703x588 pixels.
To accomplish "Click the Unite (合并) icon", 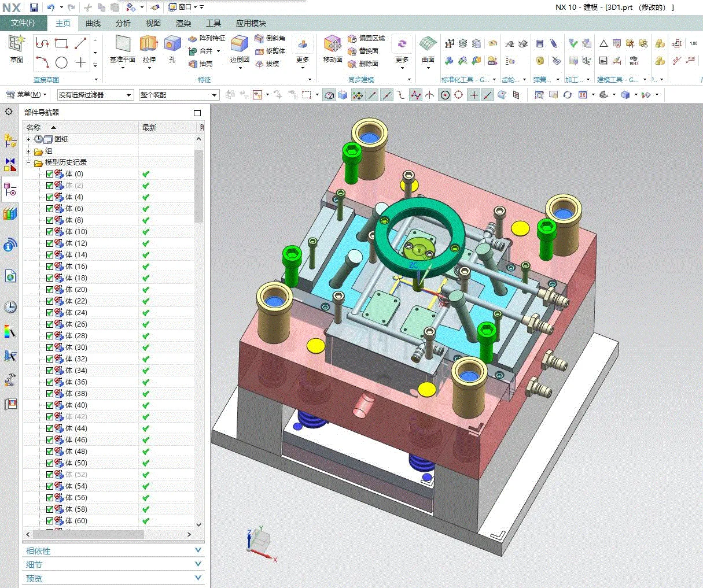I will pyautogui.click(x=193, y=51).
